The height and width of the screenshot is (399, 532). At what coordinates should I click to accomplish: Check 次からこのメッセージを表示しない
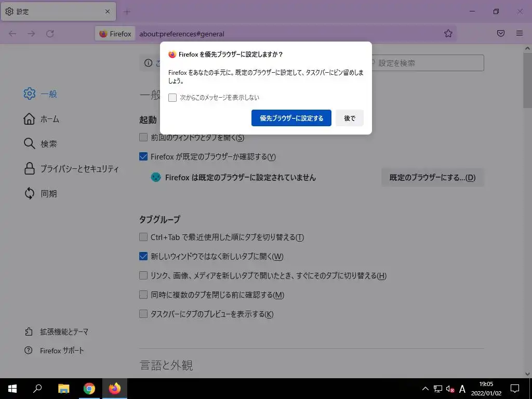coord(172,98)
